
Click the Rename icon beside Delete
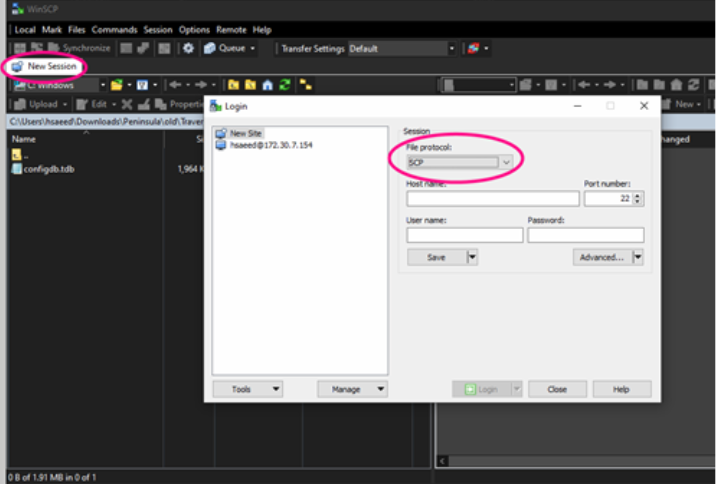144,104
